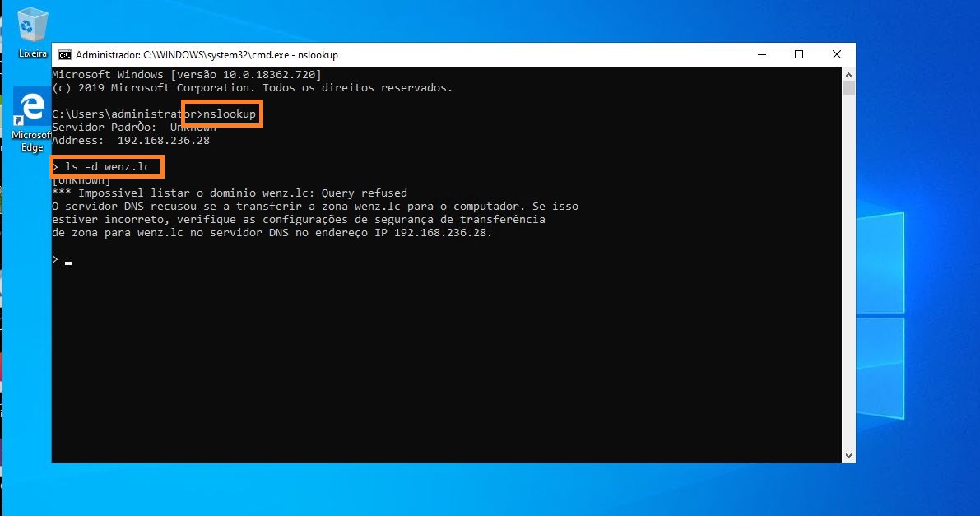Click the line '(c) 2019 Microsoft Corporation. Todos os direitos reservados.'
This screenshot has width=980, height=516.
pyautogui.click(x=252, y=87)
